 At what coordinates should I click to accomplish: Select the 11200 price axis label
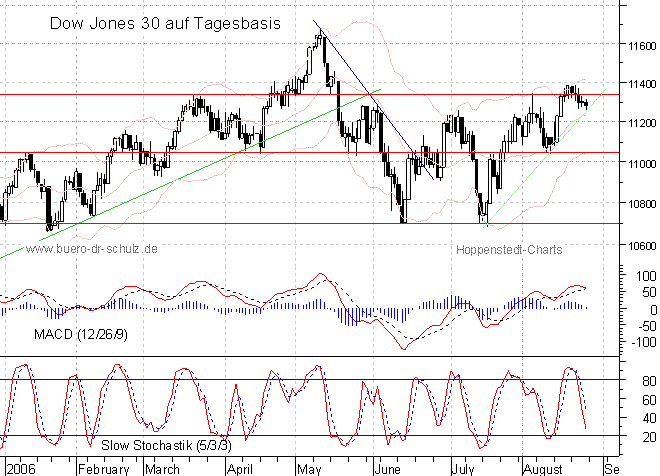(642, 123)
